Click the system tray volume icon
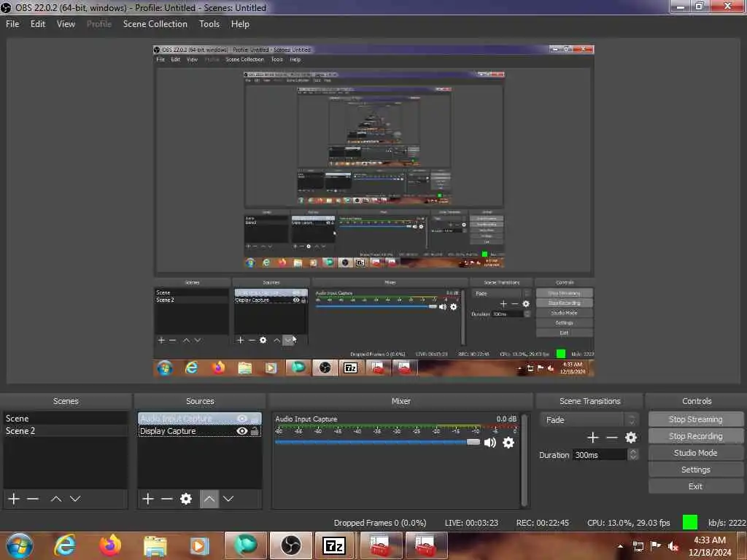 (x=673, y=546)
